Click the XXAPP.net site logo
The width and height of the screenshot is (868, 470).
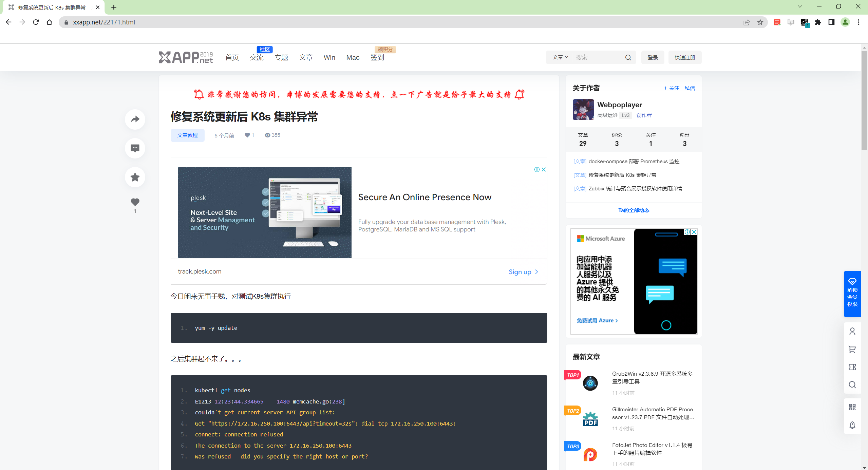(186, 57)
